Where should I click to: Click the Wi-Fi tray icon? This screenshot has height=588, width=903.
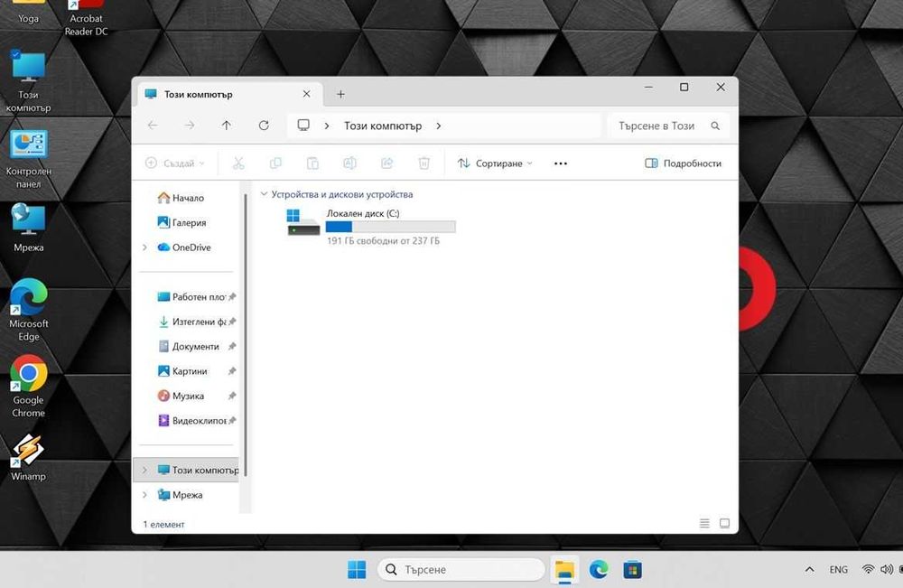[x=868, y=570]
